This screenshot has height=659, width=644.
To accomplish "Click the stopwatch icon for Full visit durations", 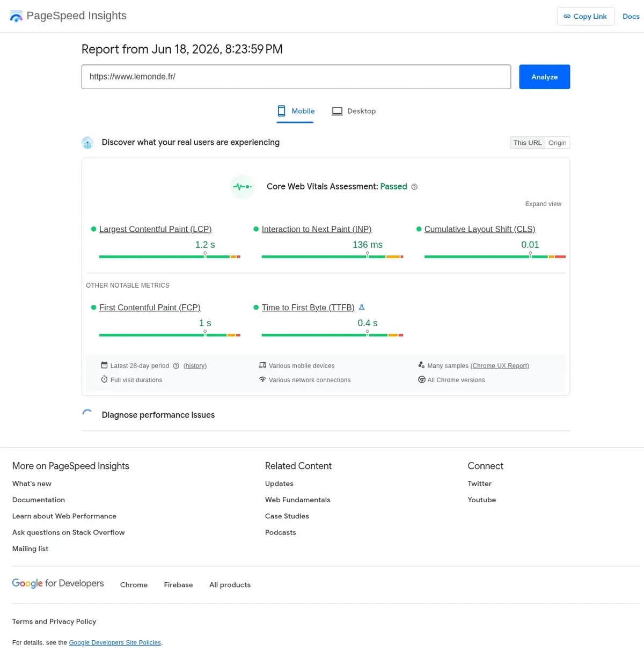I will coord(104,379).
